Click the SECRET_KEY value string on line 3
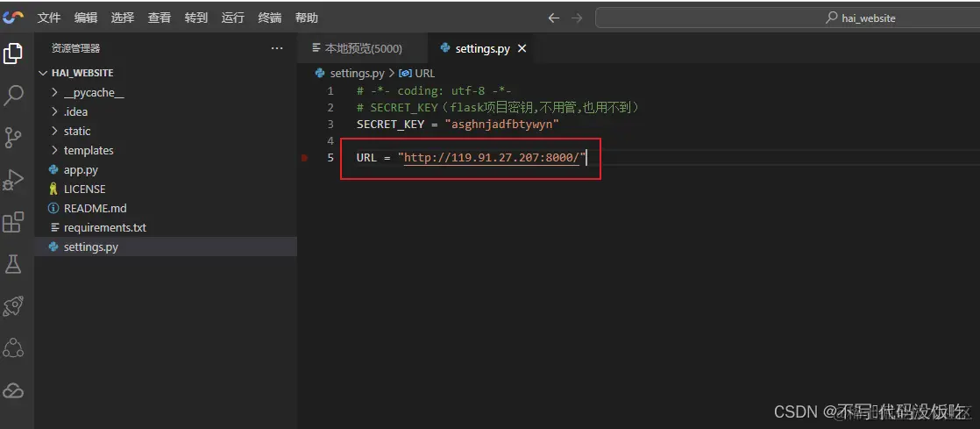This screenshot has height=429, width=980. (x=501, y=124)
